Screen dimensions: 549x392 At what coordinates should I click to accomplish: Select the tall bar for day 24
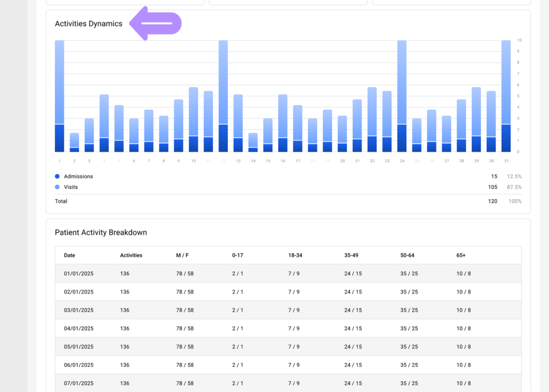tap(402, 96)
